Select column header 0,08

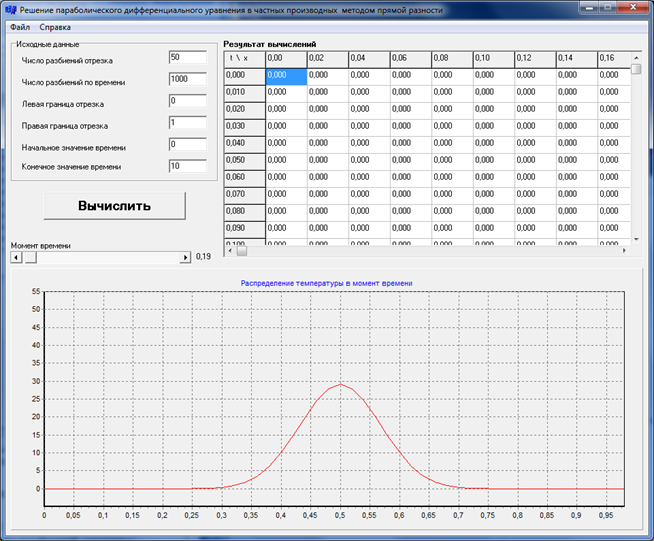point(452,60)
